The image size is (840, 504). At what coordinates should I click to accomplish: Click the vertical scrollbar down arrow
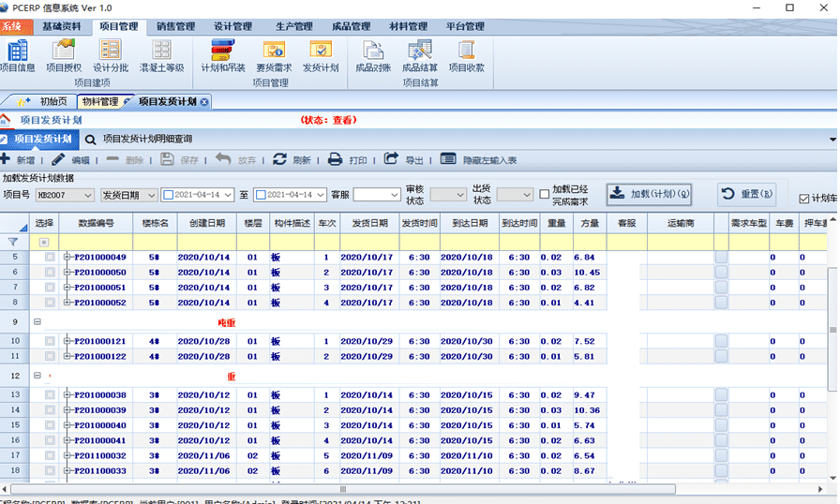tap(832, 478)
